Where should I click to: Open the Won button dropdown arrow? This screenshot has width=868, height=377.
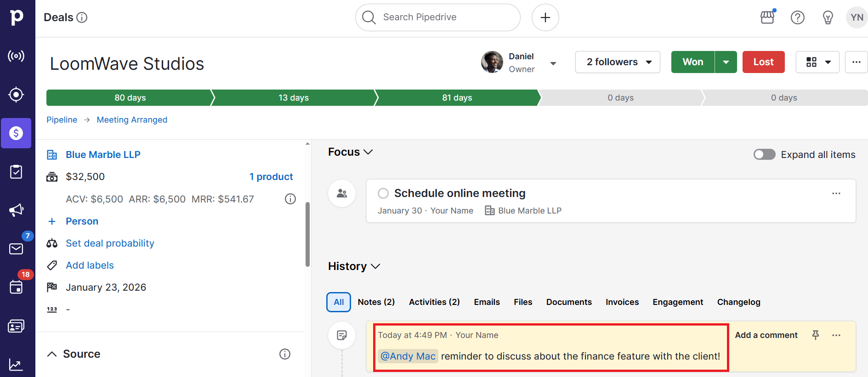[x=726, y=62]
